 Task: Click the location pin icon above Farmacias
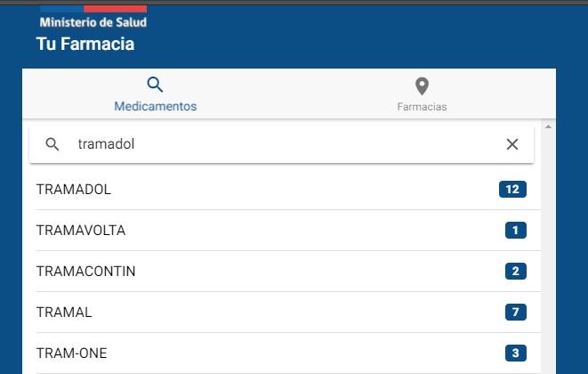[x=422, y=86]
